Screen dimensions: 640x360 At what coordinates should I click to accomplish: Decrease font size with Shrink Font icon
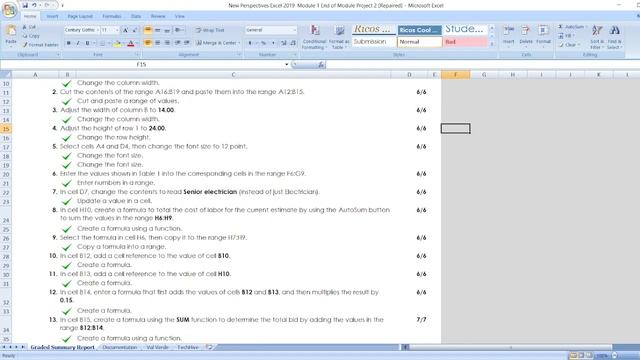coord(134,30)
